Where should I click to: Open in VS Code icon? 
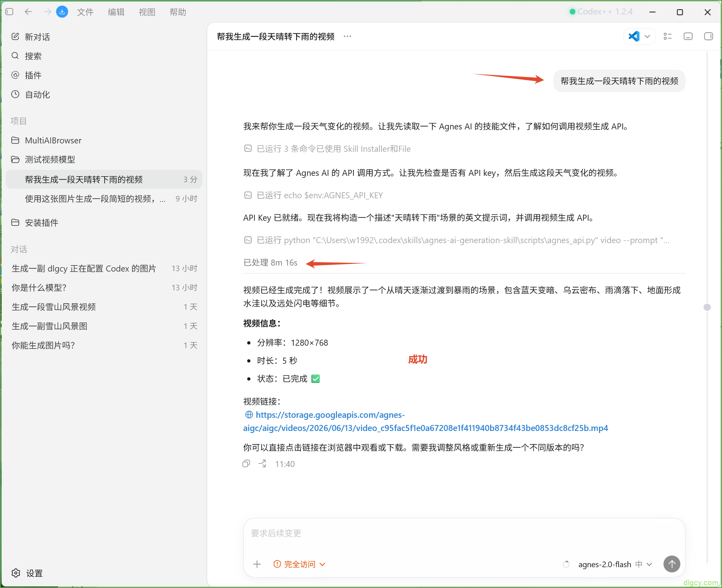coord(634,36)
